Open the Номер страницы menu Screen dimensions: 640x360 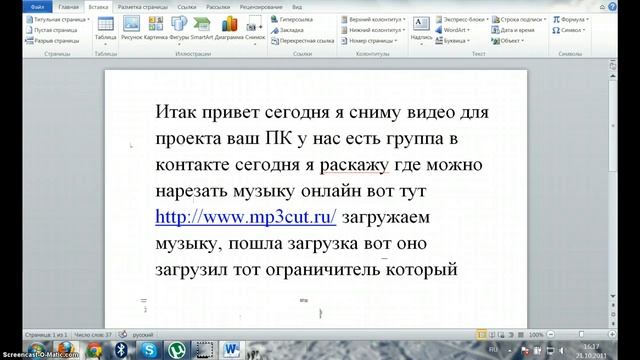[x=369, y=40]
